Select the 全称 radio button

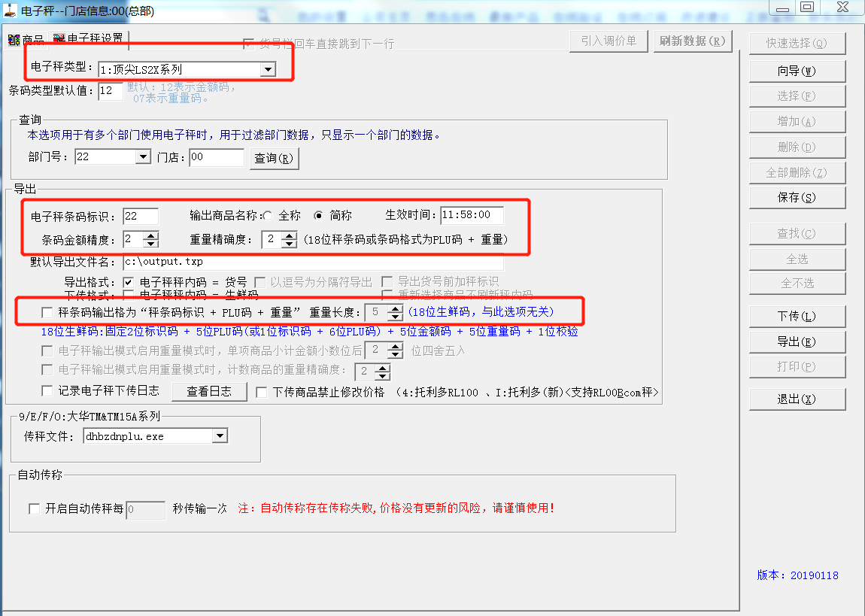(x=268, y=216)
